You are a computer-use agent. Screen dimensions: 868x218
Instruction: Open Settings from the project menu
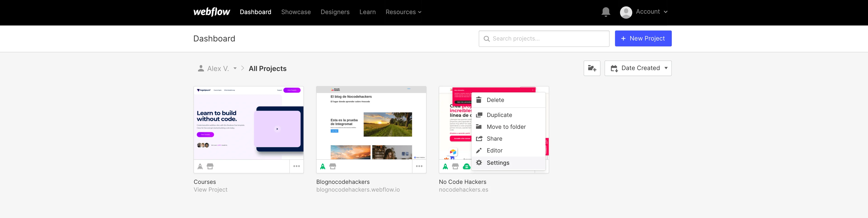(x=498, y=163)
